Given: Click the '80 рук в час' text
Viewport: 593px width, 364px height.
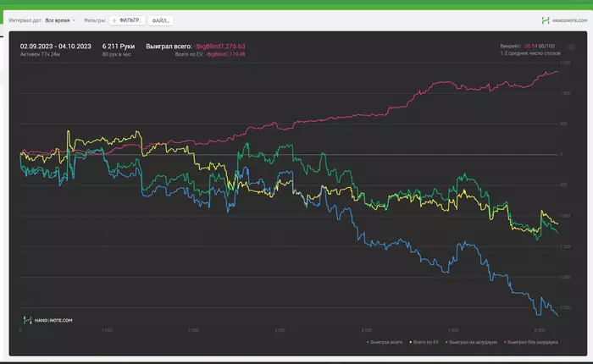Looking at the screenshot, I should (117, 54).
